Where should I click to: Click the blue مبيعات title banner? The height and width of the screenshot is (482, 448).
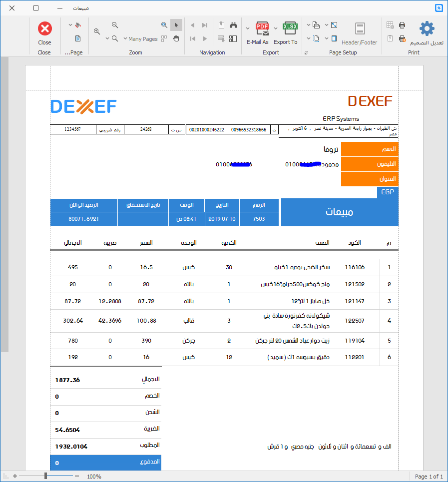[x=340, y=212]
